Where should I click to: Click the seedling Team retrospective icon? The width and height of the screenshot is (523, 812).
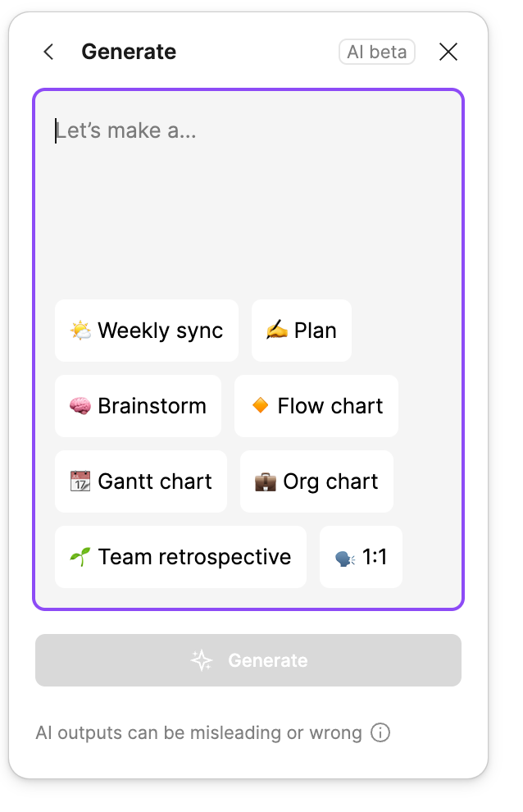(80, 557)
